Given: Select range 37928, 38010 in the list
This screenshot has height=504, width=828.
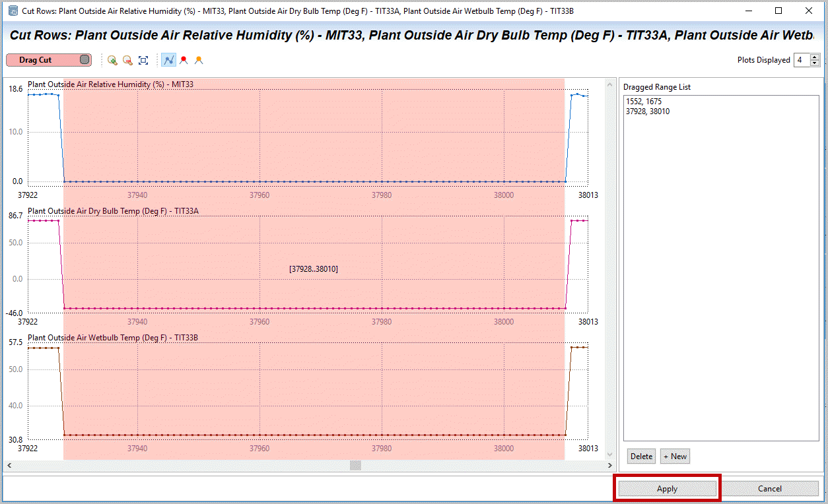Looking at the screenshot, I should pos(648,111).
